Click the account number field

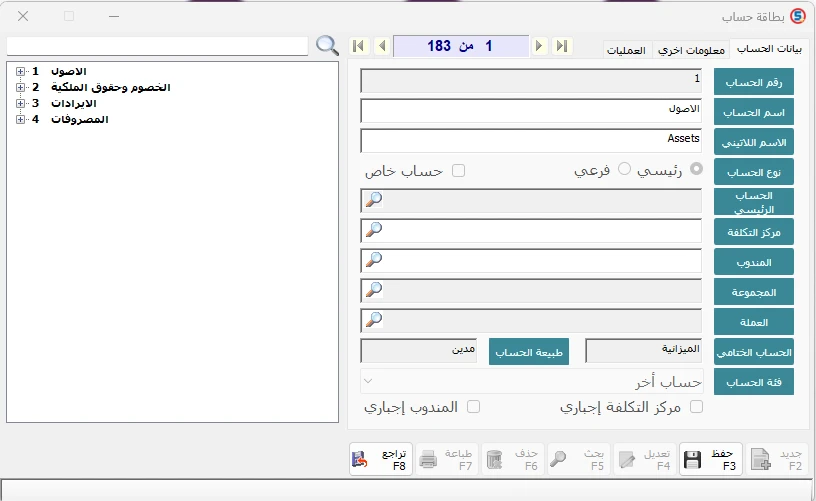[531, 81]
